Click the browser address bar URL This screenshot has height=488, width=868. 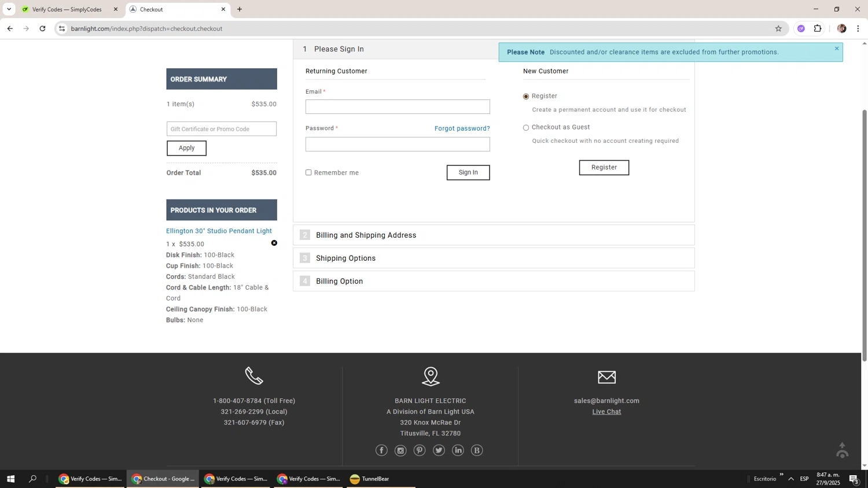click(146, 28)
